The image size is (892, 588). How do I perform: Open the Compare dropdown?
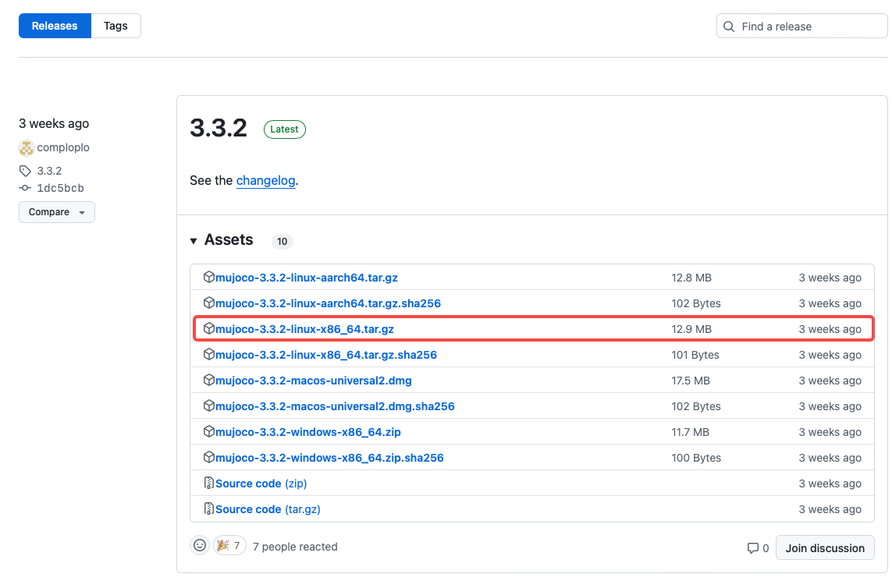point(57,212)
